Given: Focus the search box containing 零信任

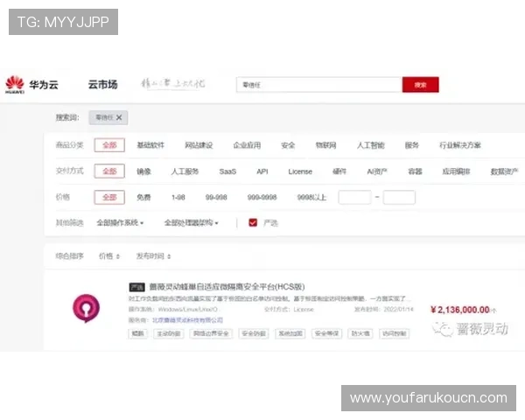Looking at the screenshot, I should coord(319,85).
